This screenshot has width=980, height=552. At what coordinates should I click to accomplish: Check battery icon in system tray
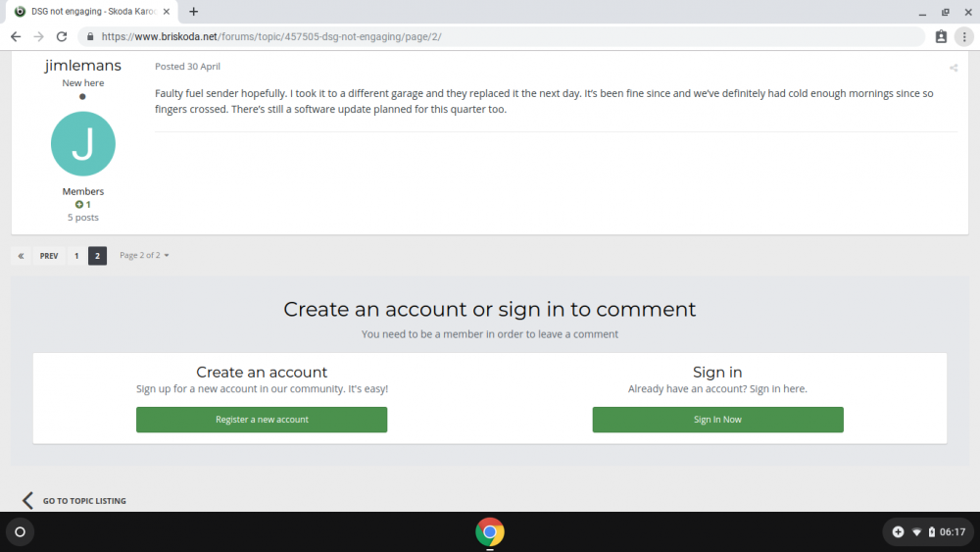(931, 532)
